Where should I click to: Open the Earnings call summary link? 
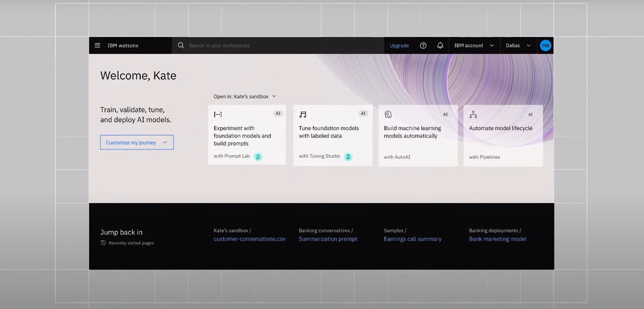pos(412,239)
